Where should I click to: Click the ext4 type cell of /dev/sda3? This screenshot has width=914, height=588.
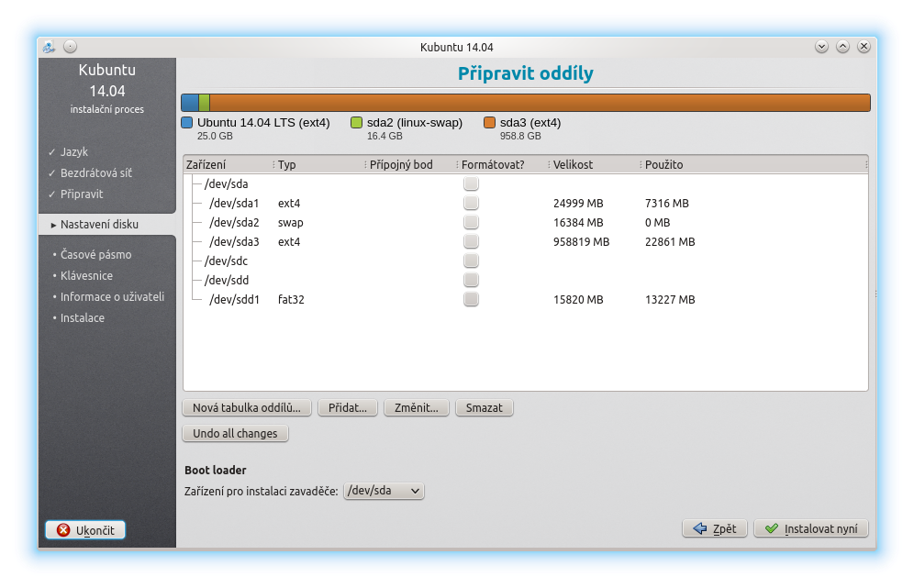point(289,242)
